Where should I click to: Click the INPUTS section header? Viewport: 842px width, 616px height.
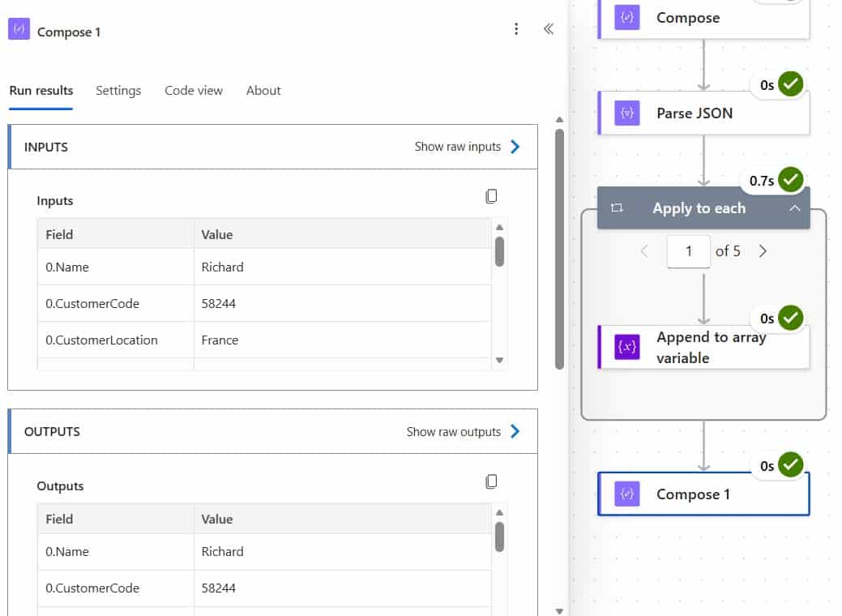[273, 147]
